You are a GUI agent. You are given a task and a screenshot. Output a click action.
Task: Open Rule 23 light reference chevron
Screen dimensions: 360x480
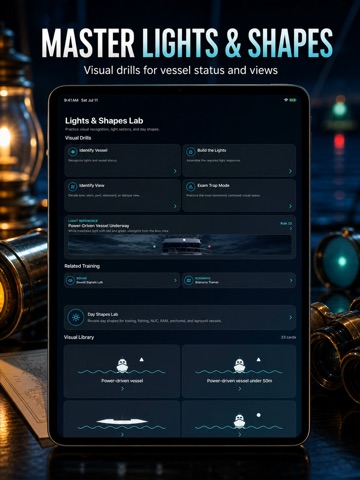click(x=291, y=228)
